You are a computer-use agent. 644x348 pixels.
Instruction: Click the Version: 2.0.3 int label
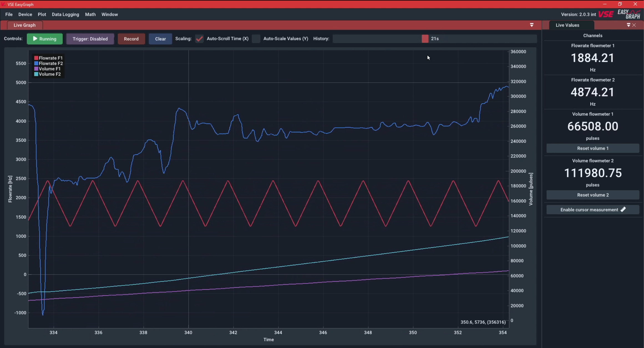(578, 14)
